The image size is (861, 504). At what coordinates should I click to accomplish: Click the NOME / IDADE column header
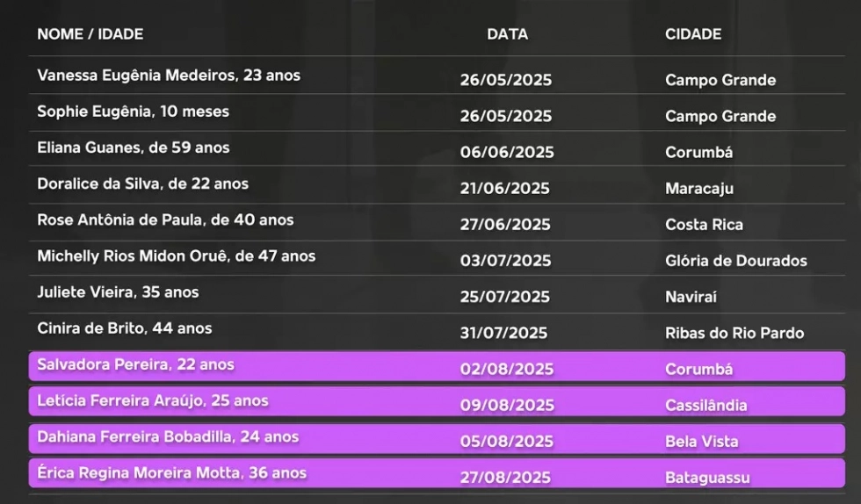[x=90, y=34]
